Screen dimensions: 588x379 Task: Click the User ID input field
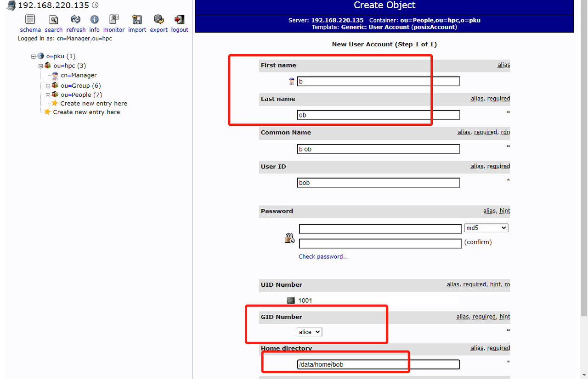pos(378,183)
